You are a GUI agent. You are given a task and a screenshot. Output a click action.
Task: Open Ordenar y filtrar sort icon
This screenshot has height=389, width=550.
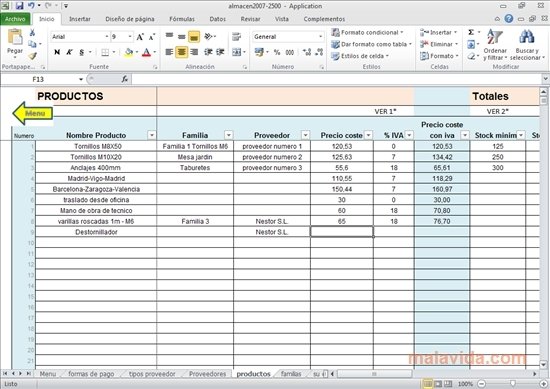coord(495,37)
